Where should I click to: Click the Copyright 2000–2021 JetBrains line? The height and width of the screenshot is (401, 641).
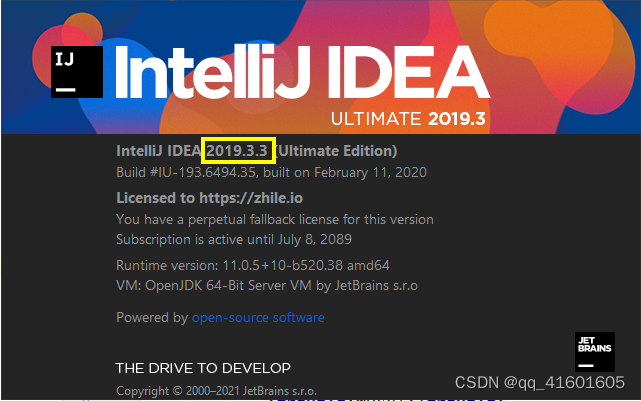click(217, 391)
